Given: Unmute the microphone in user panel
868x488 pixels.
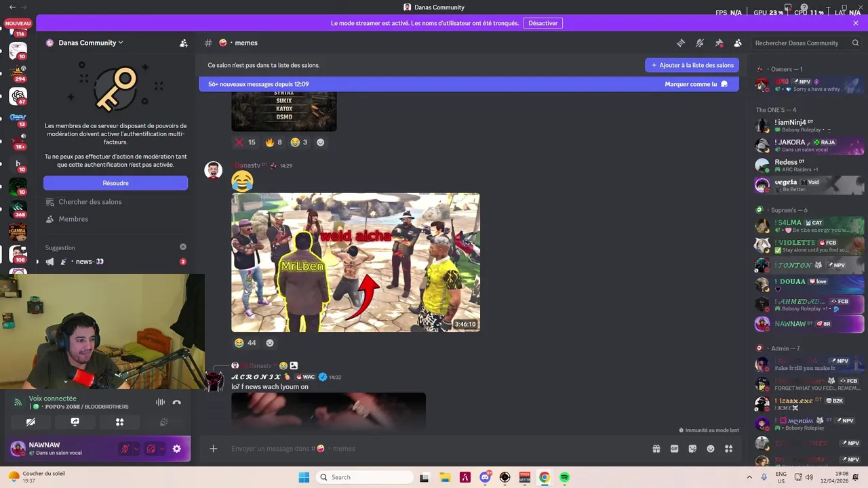Looking at the screenshot, I should click(x=125, y=449).
